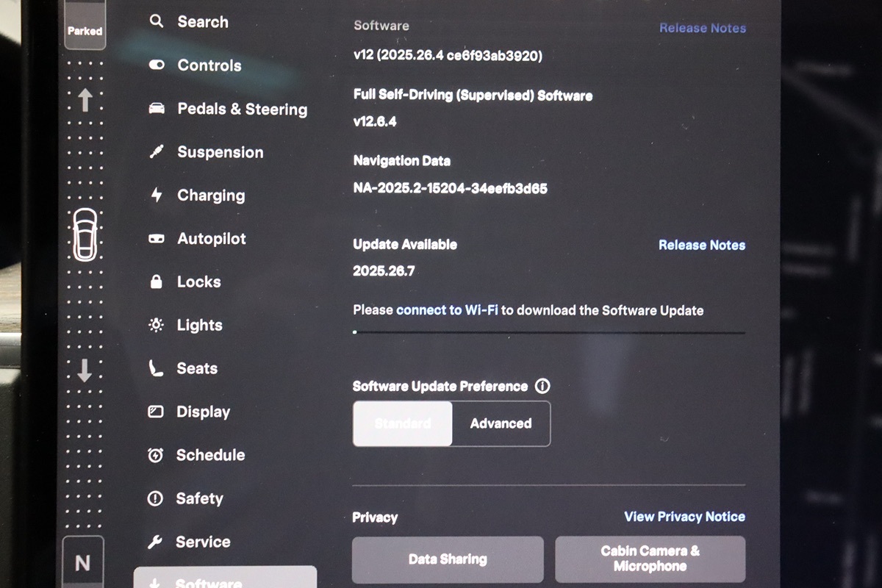Click the car icon for Pedals & Steering
Screen dimensions: 882x588
157,109
